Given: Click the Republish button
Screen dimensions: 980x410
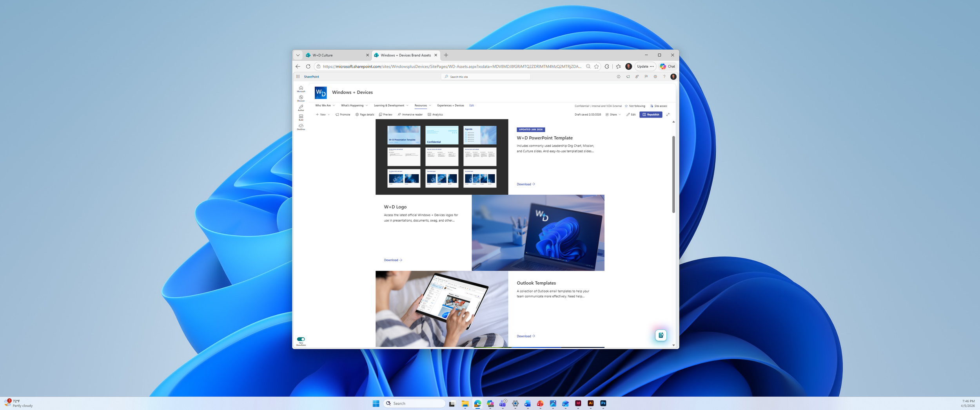Looking at the screenshot, I should [651, 115].
